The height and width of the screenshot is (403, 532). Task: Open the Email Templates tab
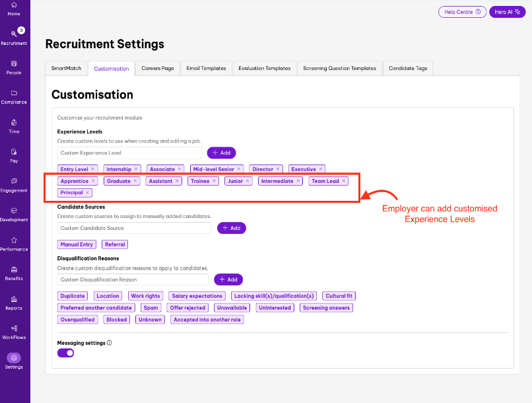[207, 68]
